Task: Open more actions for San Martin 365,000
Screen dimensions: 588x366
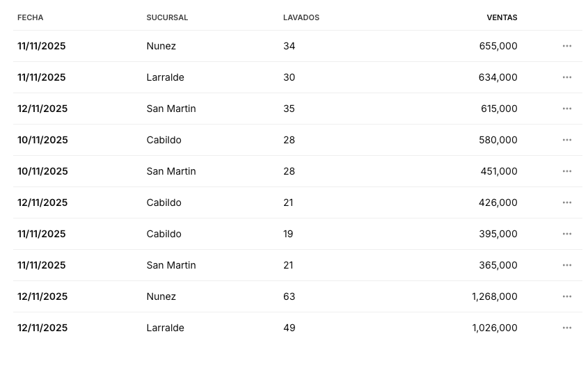Action: pyautogui.click(x=566, y=265)
